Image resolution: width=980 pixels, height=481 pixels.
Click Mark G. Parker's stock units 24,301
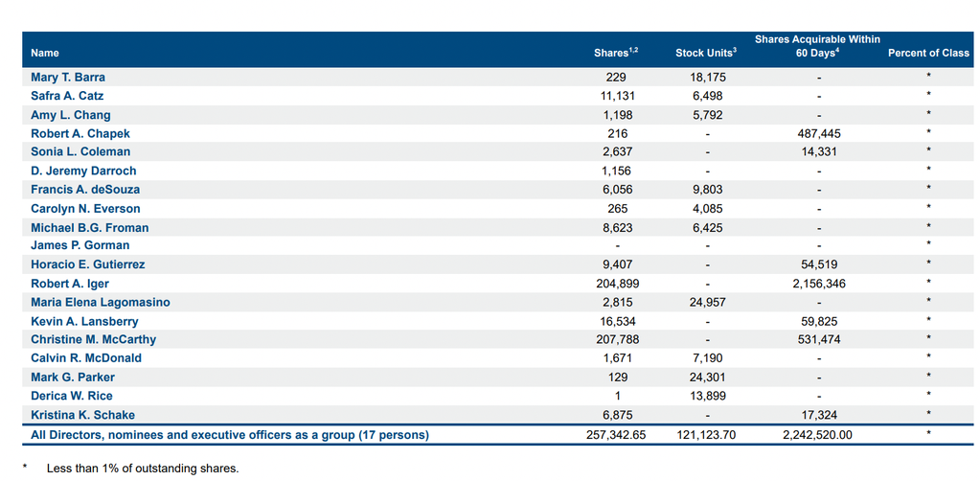pos(707,378)
